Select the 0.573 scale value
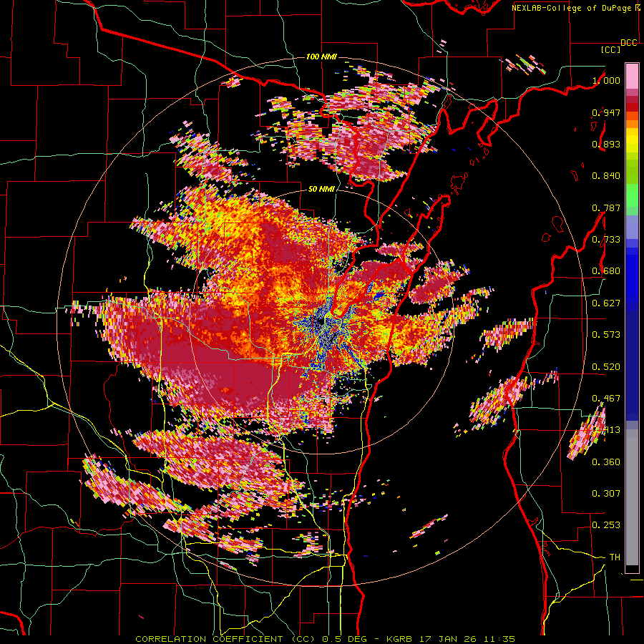 pyautogui.click(x=606, y=335)
